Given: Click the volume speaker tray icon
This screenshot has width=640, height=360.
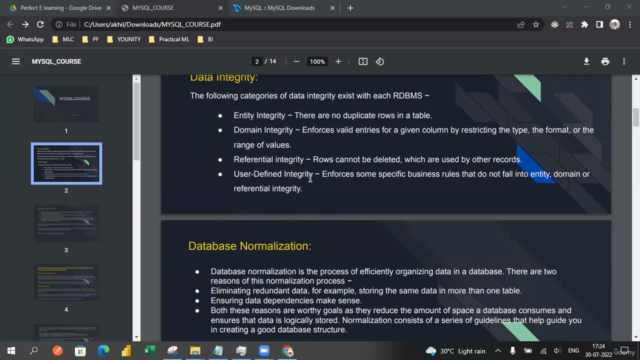Looking at the screenshot, I should pyautogui.click(x=558, y=351).
